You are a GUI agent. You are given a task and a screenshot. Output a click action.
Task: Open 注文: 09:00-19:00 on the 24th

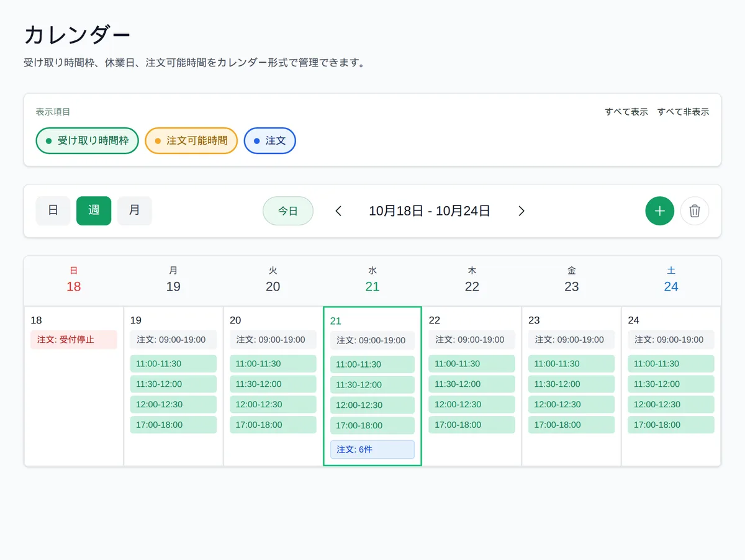tap(671, 340)
